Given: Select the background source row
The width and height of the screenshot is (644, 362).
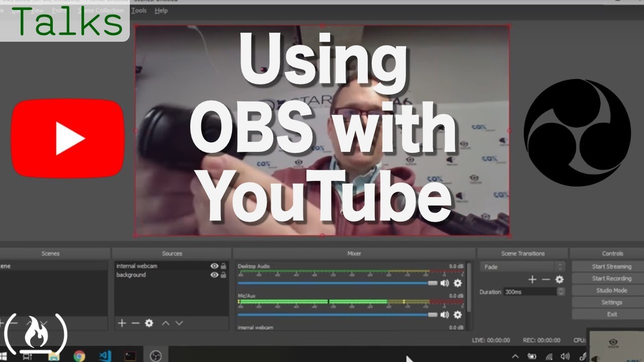Looking at the screenshot, I should point(171,275).
